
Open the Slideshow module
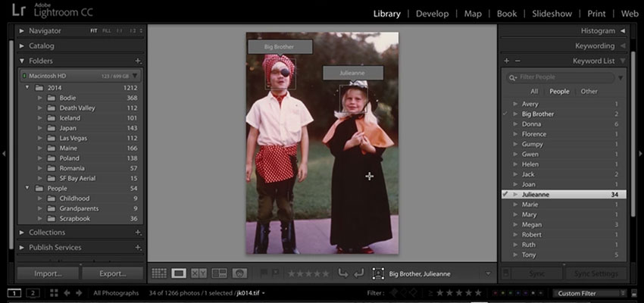(551, 14)
